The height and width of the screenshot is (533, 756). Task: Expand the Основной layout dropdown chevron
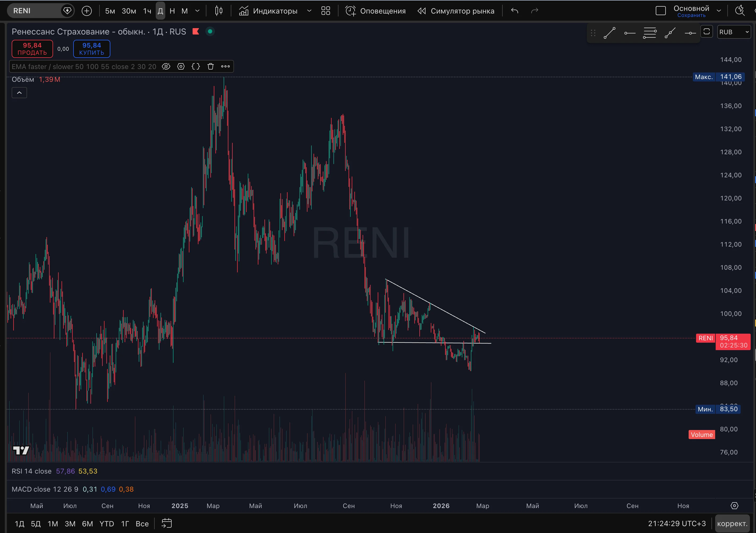point(719,11)
